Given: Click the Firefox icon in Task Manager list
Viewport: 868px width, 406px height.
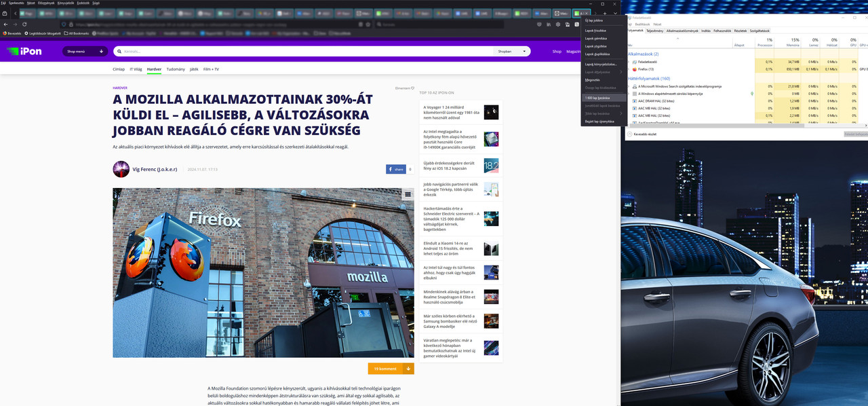Looking at the screenshot, I should (x=635, y=69).
